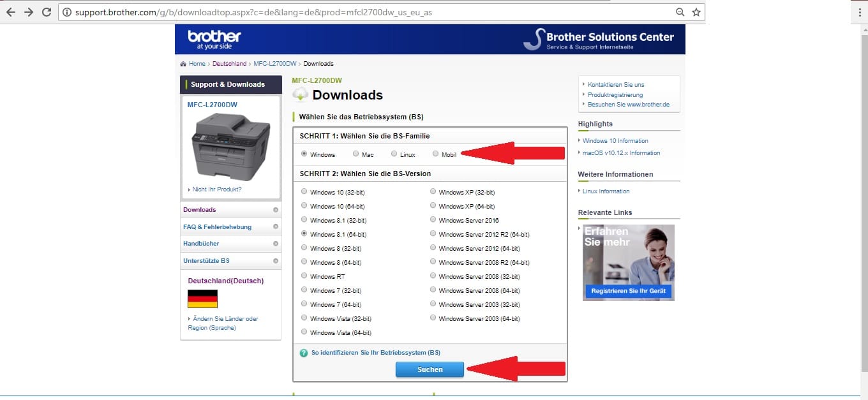
Task: Go forward using browser forward arrow
Action: (x=28, y=12)
